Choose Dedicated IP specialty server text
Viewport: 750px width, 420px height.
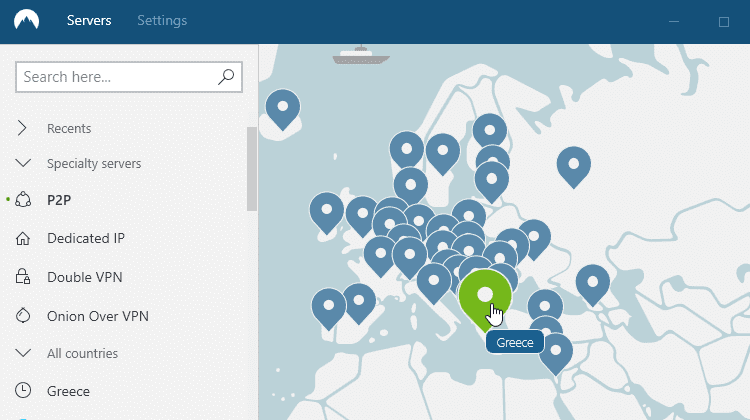[86, 238]
